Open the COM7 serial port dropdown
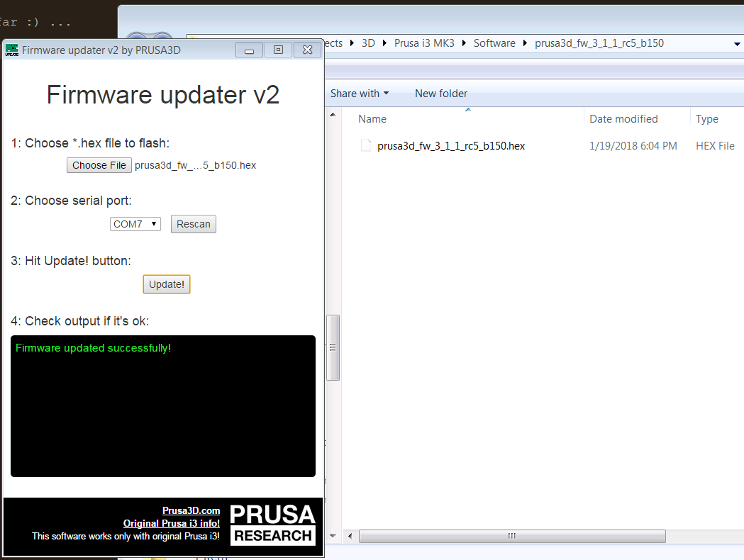 coord(135,224)
